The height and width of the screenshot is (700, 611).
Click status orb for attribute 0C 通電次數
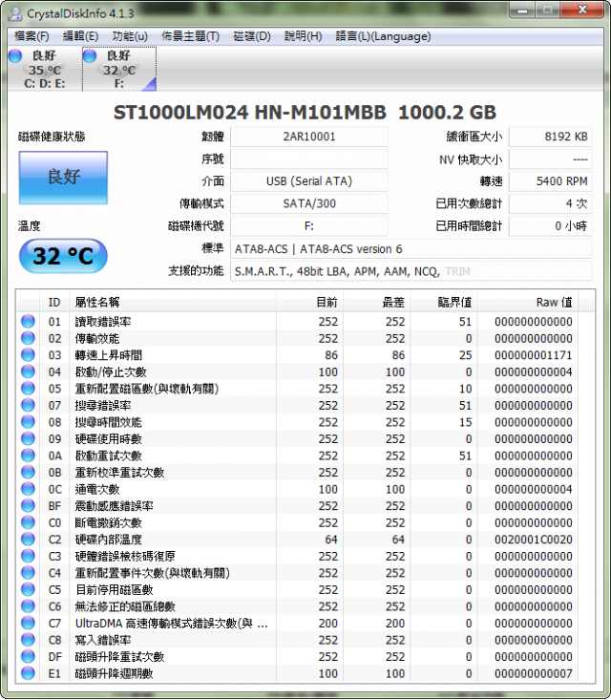pyautogui.click(x=28, y=489)
